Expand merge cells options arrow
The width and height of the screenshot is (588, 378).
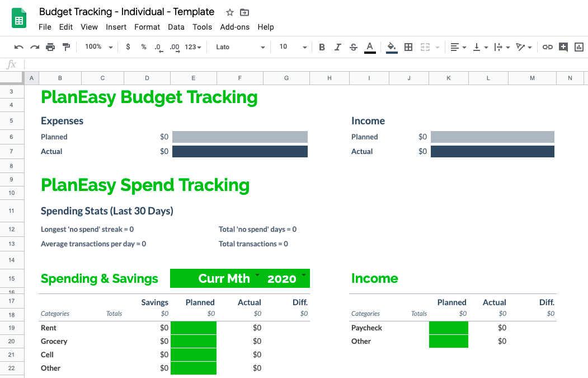click(x=438, y=47)
